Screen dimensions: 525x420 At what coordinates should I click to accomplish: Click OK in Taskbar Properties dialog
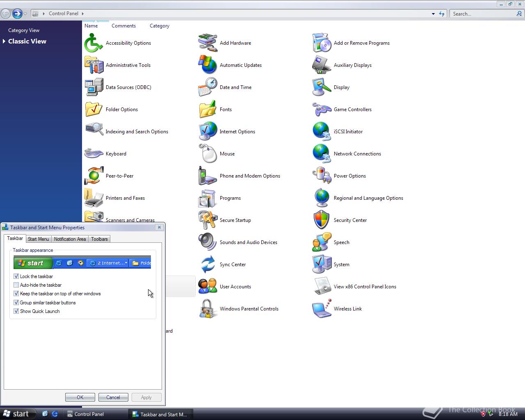tap(80, 397)
